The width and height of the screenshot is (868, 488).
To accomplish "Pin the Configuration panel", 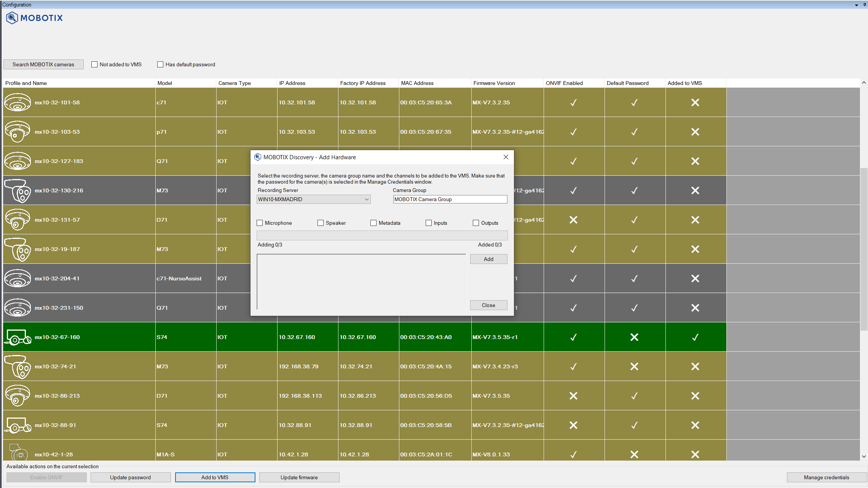I will 865,5.
